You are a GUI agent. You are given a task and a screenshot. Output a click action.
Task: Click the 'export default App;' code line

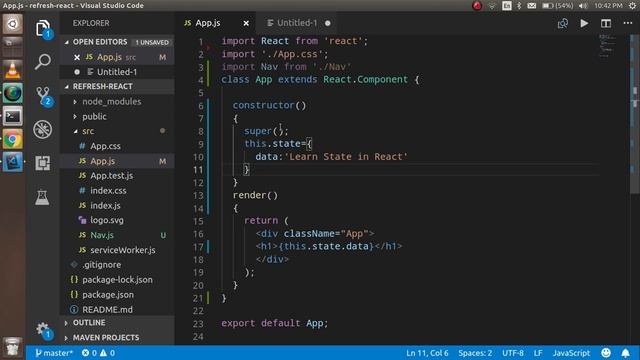tap(274, 323)
